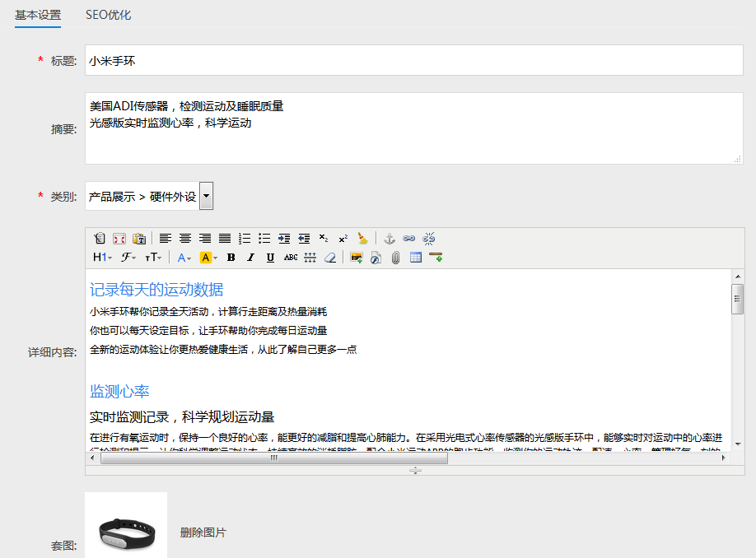Click the wristband product thumbnail image
Screen dimensions: 756x558
pos(126,529)
